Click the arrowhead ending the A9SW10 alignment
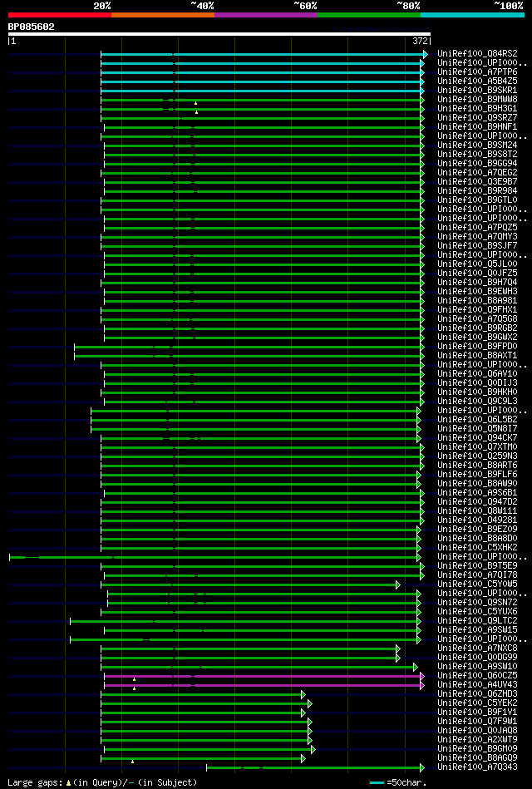The image size is (532, 789). pyautogui.click(x=416, y=667)
